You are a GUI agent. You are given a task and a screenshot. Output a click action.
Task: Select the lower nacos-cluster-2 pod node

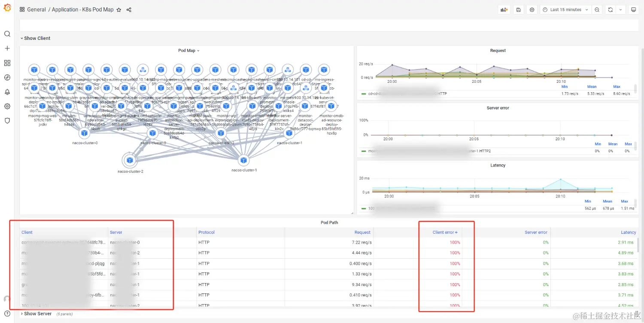(x=130, y=161)
